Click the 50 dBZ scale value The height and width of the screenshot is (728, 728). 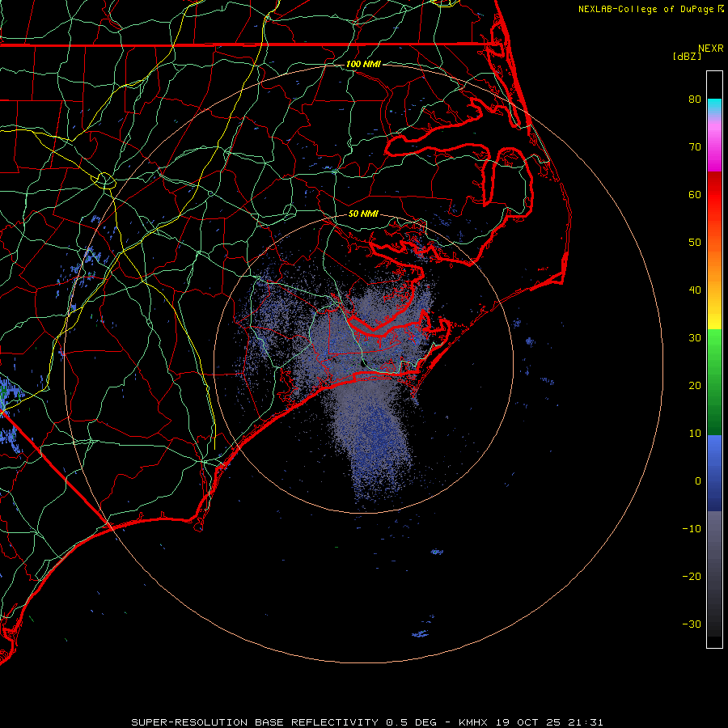click(695, 243)
